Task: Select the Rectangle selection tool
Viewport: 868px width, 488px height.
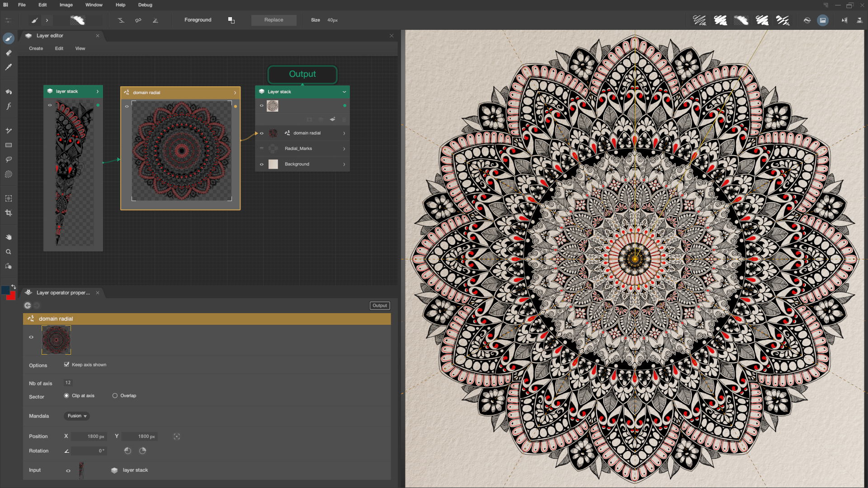Action: click(9, 145)
